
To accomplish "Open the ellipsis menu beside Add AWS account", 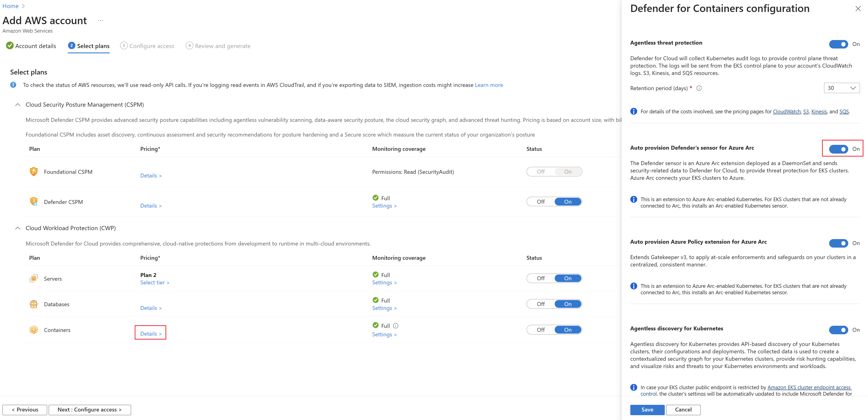I will point(100,20).
